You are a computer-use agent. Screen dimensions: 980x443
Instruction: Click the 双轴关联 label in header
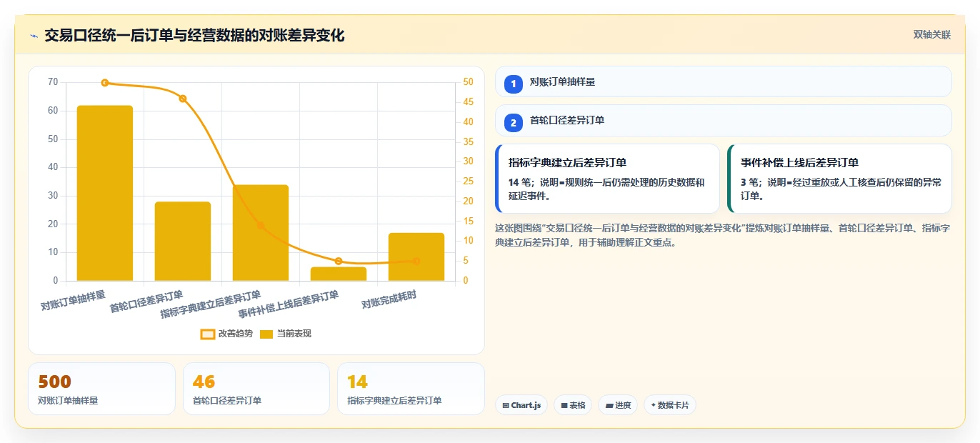click(x=932, y=35)
